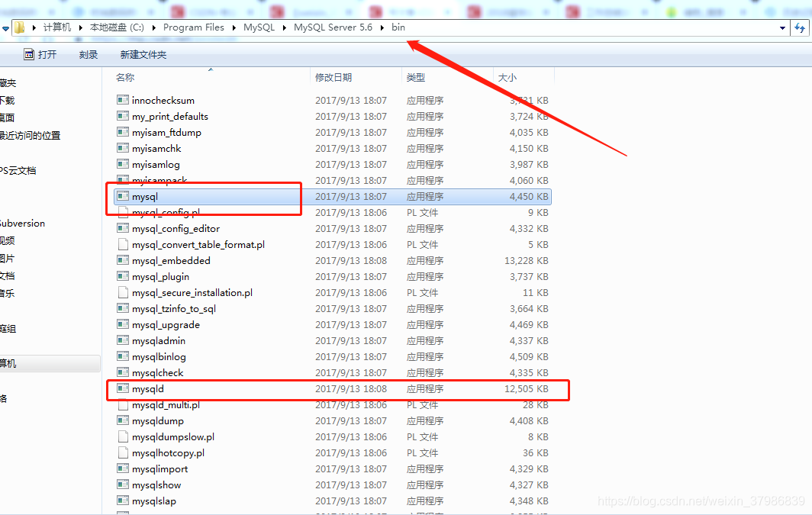Screen dimensions: 812x515
Task: Click the innochecksum application icon
Action: [x=123, y=100]
